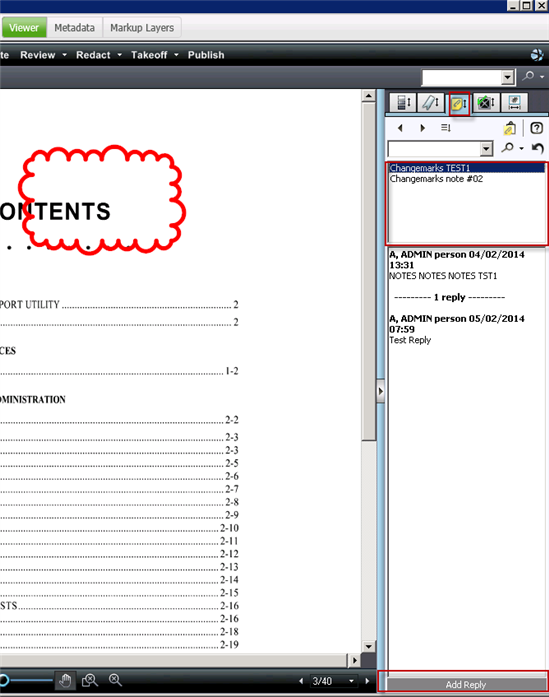Click the Add Reply button
The width and height of the screenshot is (549, 697).
pos(465,684)
